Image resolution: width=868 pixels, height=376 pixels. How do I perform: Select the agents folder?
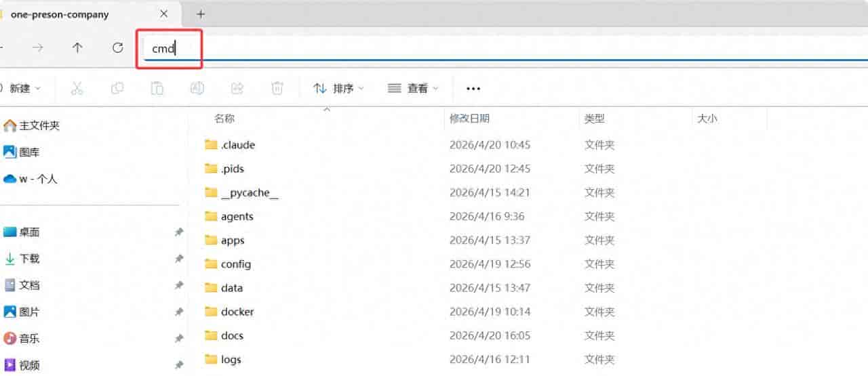tap(237, 216)
